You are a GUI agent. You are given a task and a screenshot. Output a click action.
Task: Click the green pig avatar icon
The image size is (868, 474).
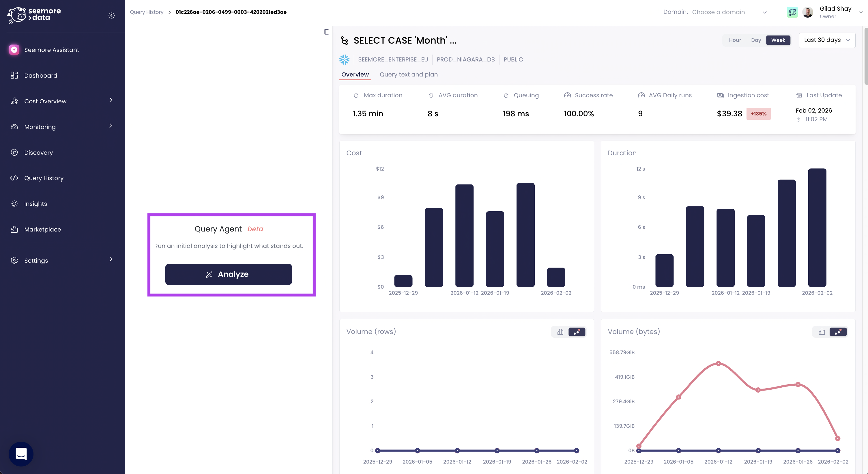(x=792, y=12)
